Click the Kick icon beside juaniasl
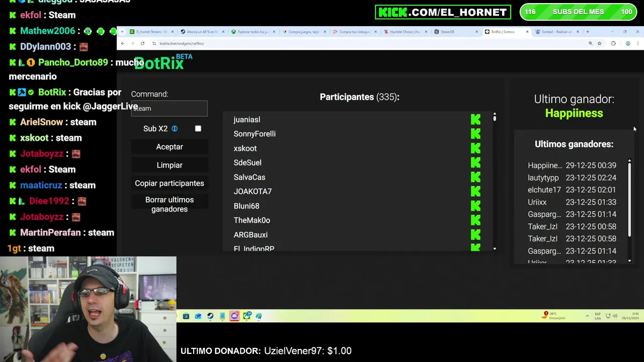This screenshot has width=644, height=362. pos(475,119)
